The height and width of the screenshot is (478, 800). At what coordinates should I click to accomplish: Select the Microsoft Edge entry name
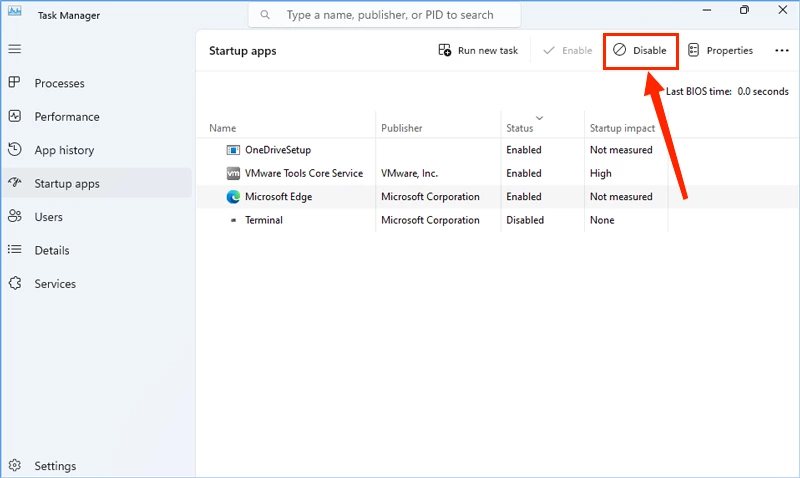coord(278,197)
